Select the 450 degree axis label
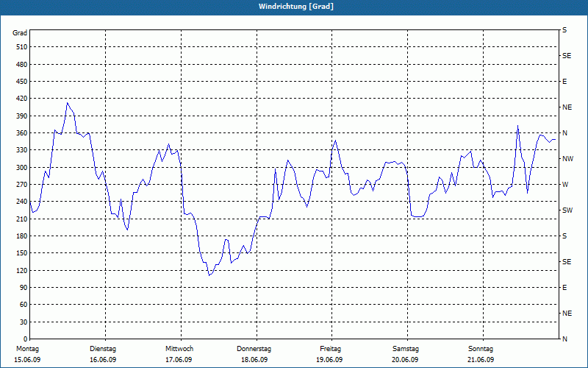 pos(21,82)
